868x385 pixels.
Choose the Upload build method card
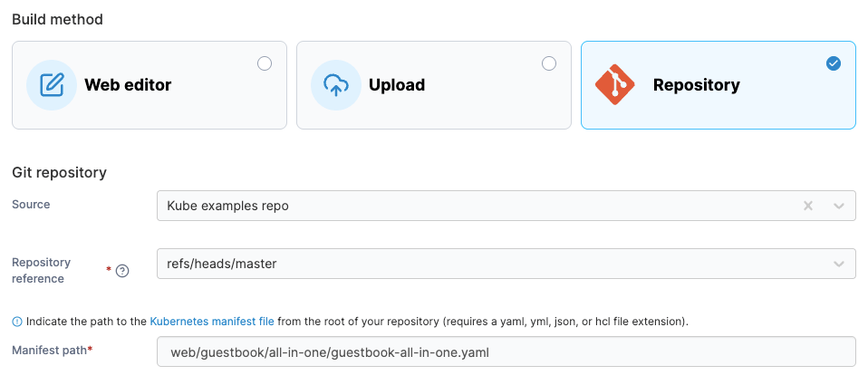click(x=433, y=85)
